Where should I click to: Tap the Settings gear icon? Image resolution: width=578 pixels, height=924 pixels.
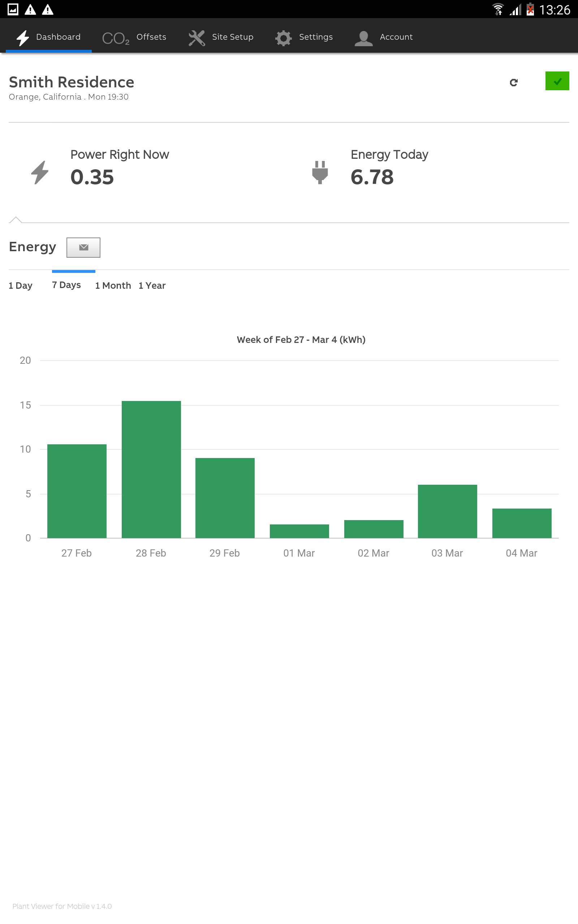[x=283, y=38]
